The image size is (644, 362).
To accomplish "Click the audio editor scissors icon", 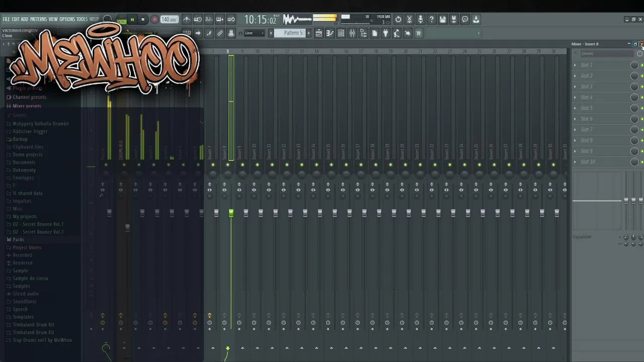I will tap(410, 20).
